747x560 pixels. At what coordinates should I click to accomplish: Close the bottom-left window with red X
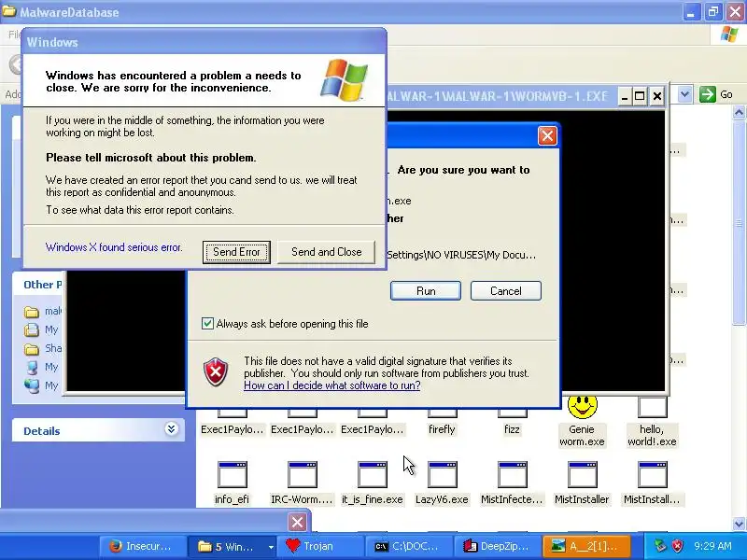tap(297, 523)
